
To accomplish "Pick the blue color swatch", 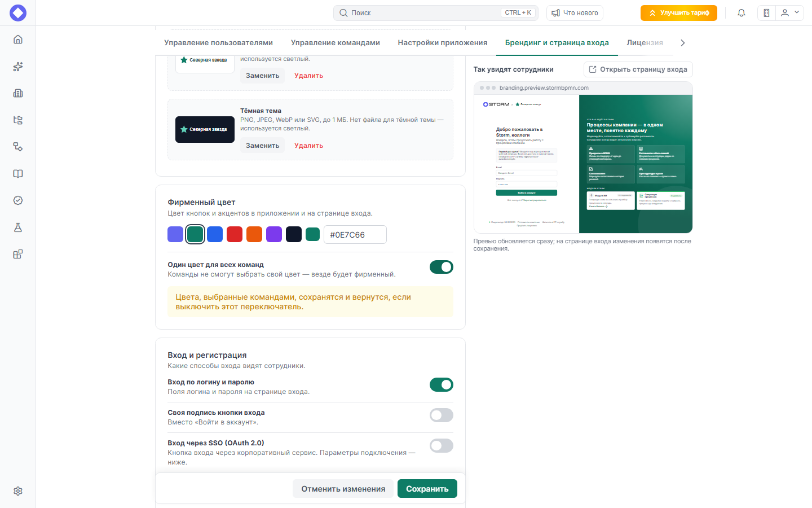I will [215, 234].
